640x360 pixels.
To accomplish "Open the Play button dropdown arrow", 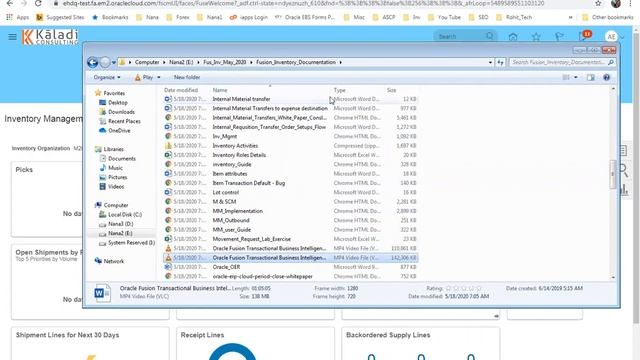I will point(159,77).
